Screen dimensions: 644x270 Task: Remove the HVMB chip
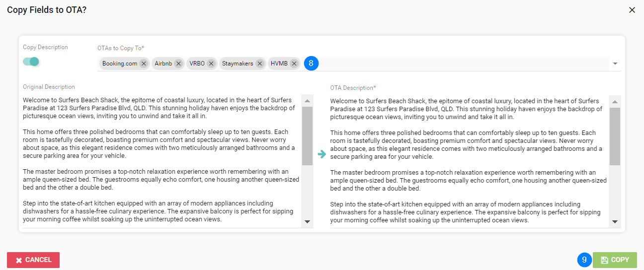click(294, 64)
